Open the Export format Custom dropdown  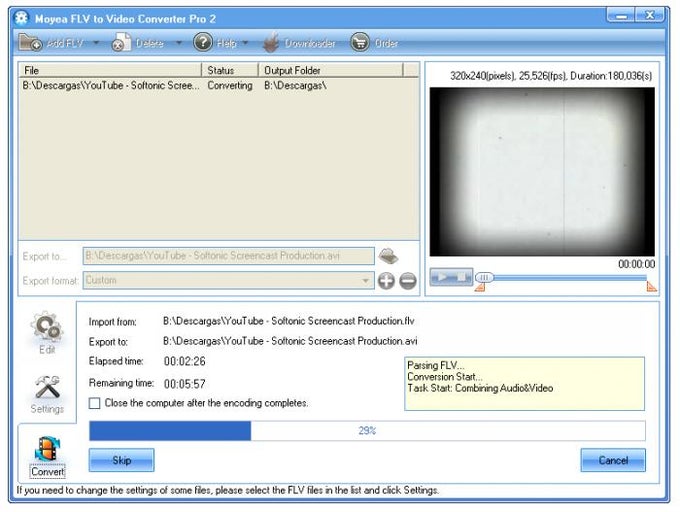pos(229,280)
